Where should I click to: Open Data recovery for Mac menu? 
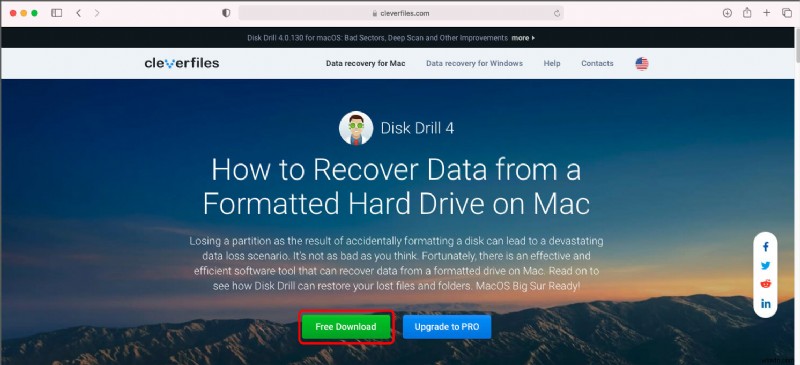click(x=366, y=63)
